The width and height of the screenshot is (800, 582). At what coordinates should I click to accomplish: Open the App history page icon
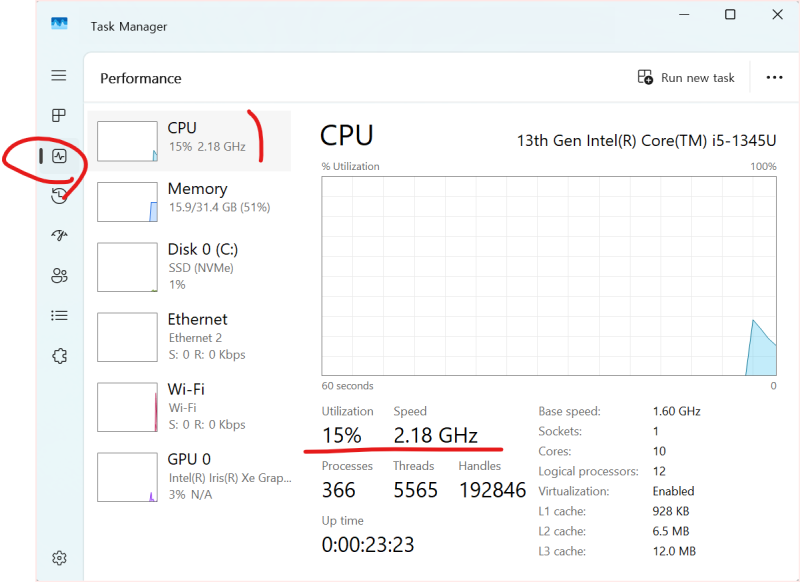point(59,195)
